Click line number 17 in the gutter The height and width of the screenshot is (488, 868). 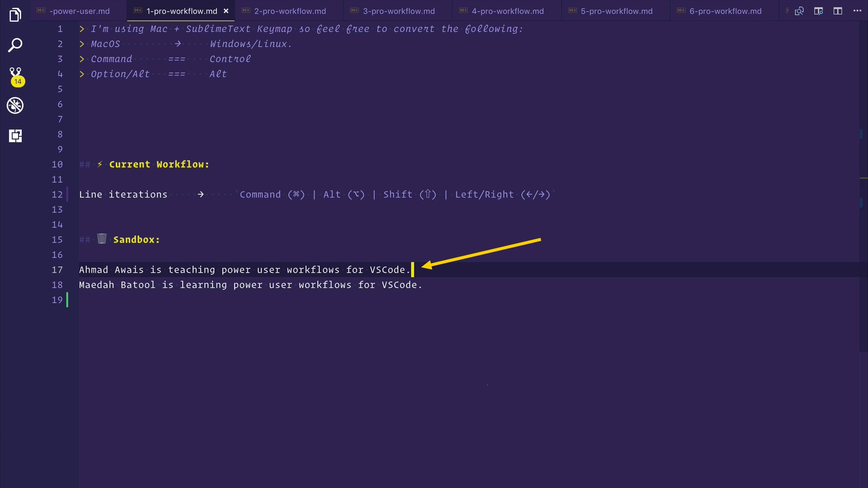[x=57, y=270]
